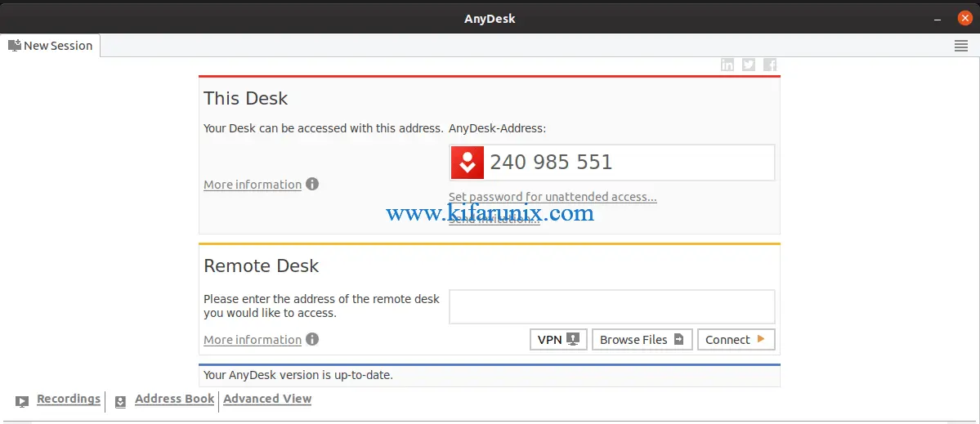Open the Address Book link
The width and height of the screenshot is (980, 424).
pyautogui.click(x=174, y=399)
